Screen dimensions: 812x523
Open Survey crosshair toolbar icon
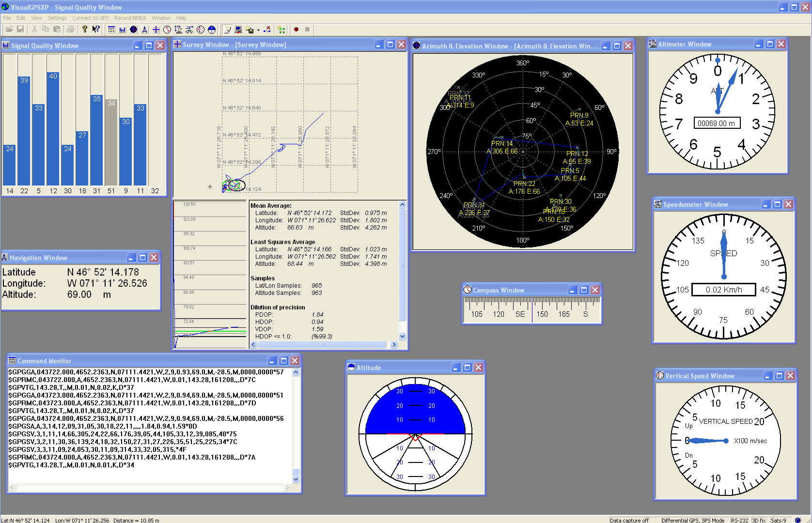[156, 30]
